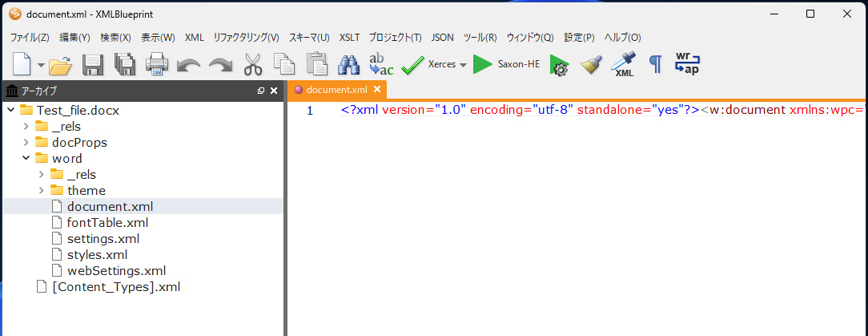The height and width of the screenshot is (336, 868).
Task: Open the ヘルプ(O) menu
Action: [623, 38]
